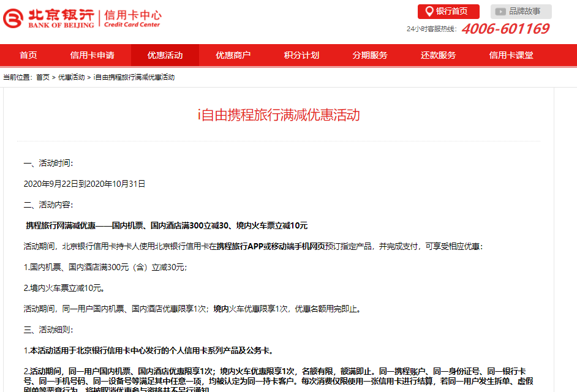Viewport: 577px width, 392px height.
Task: Click the 北京银行 Bank of Beijing wordmark
Action: (61, 19)
